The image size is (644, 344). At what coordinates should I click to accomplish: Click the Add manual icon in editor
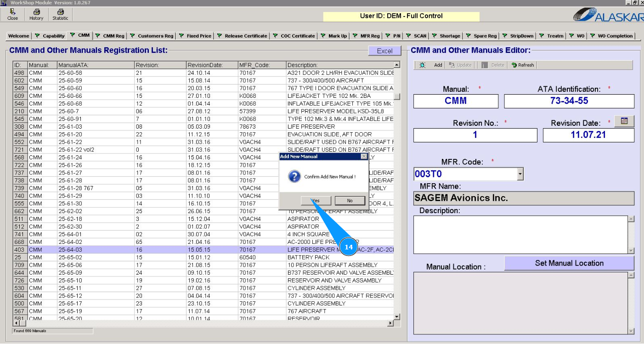point(423,65)
